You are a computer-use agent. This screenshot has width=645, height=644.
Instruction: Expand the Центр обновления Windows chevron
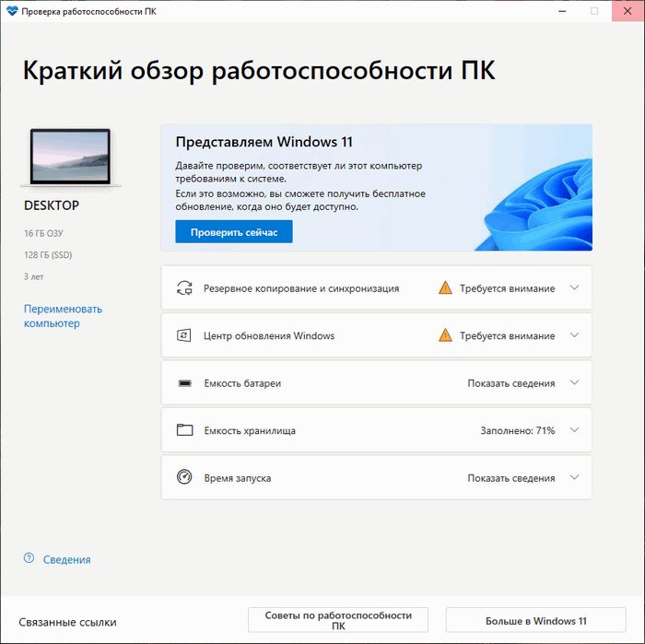coord(575,335)
